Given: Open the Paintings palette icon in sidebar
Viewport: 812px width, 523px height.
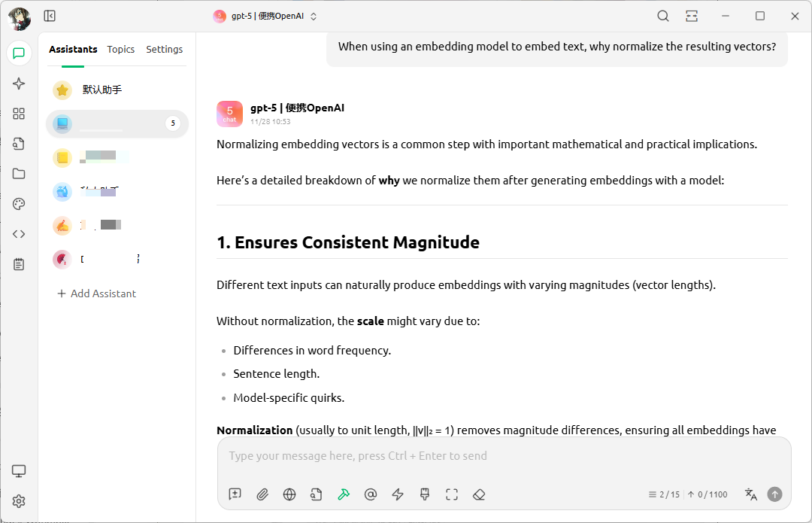Looking at the screenshot, I should (x=19, y=204).
